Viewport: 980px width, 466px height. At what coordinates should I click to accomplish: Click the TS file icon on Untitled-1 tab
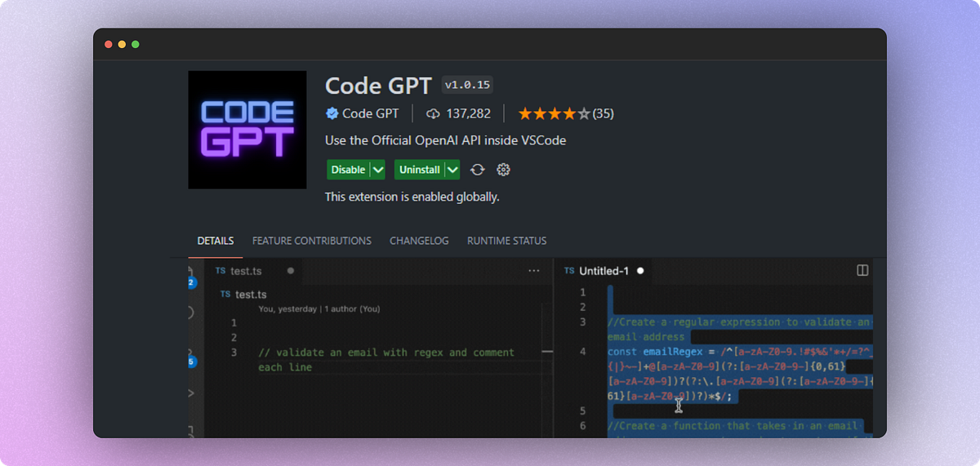(570, 271)
